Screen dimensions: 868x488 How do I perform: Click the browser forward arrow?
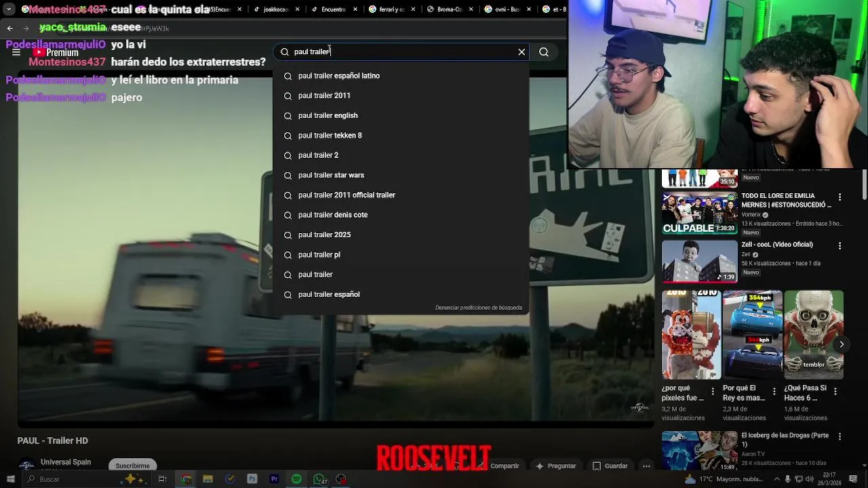click(26, 28)
